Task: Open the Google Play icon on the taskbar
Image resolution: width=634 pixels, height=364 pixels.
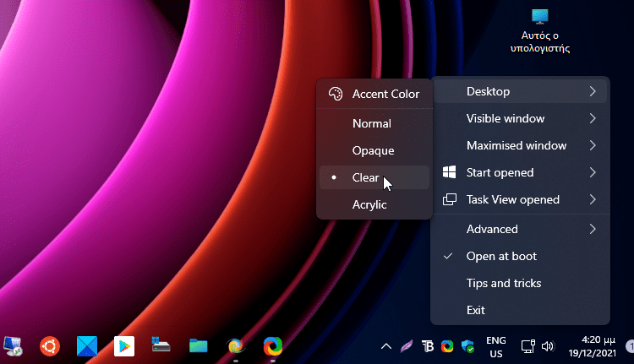Action: tap(124, 346)
